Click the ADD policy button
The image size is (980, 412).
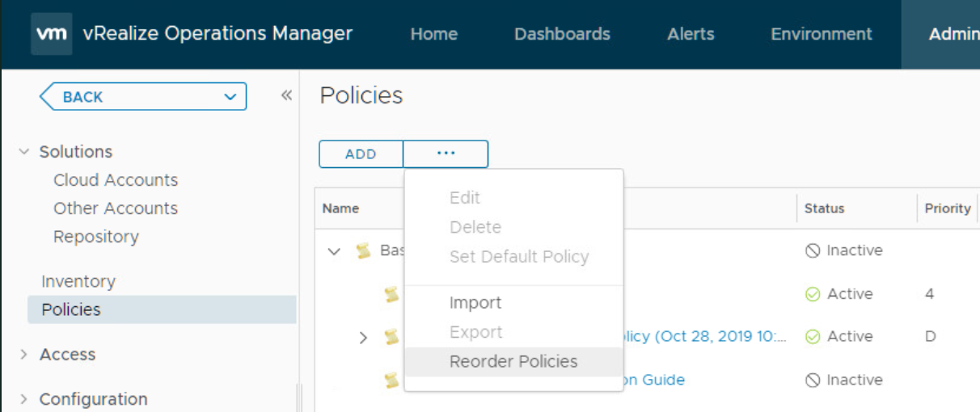[361, 154]
